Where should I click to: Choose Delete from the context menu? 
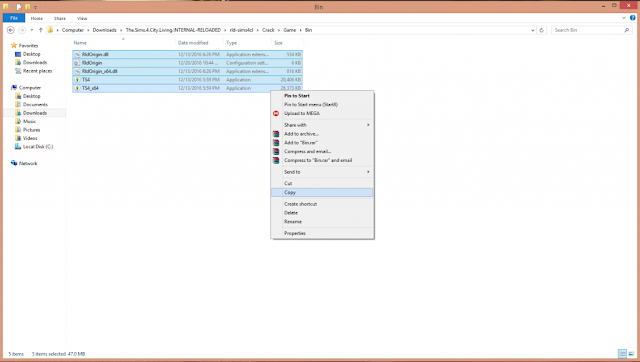point(322,213)
